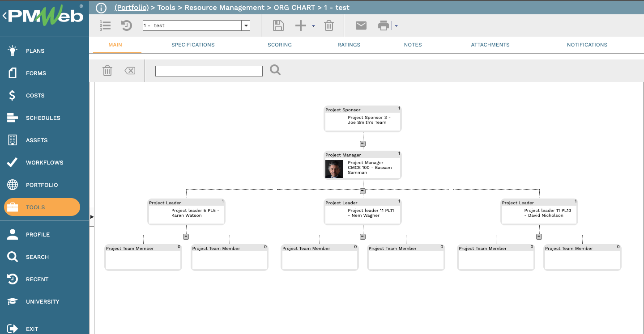644x334 pixels.
Task: Collapse children of Nem Wagner's node
Action: 363,237
